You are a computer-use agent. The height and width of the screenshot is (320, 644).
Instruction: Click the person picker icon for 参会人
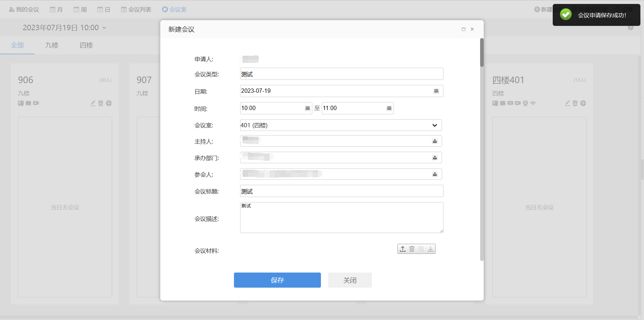pyautogui.click(x=435, y=174)
